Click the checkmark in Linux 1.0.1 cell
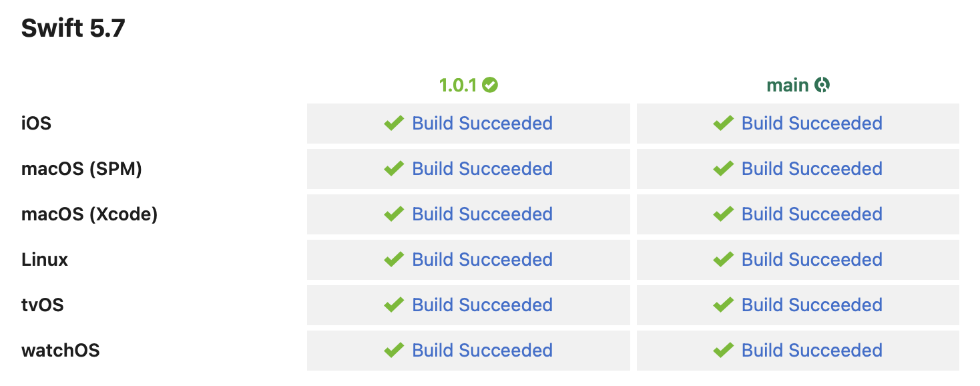Viewport: 980px width, 386px height. click(x=393, y=259)
